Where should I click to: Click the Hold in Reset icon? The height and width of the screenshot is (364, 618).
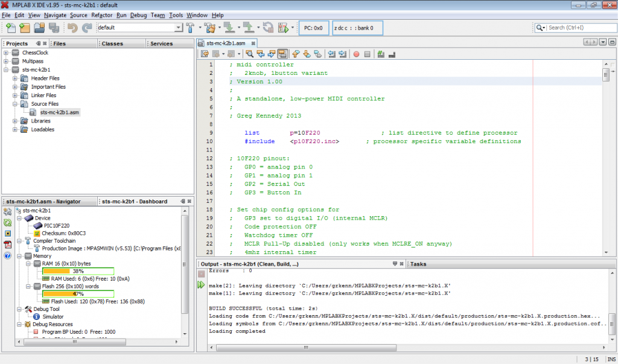pyautogui.click(x=269, y=28)
